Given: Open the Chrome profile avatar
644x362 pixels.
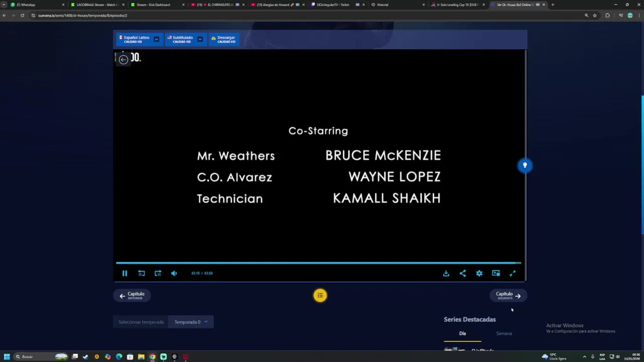Looking at the screenshot, I should point(630,15).
